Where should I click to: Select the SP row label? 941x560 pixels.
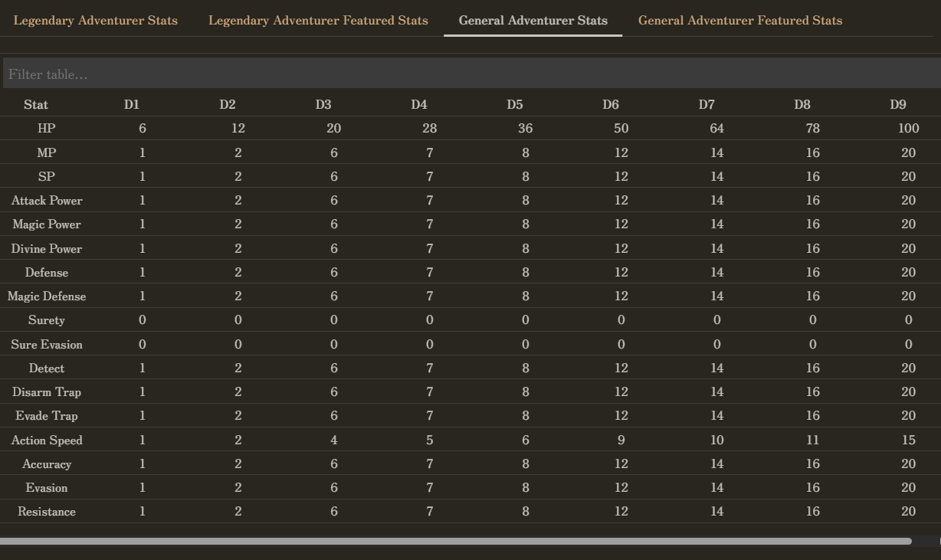click(47, 176)
